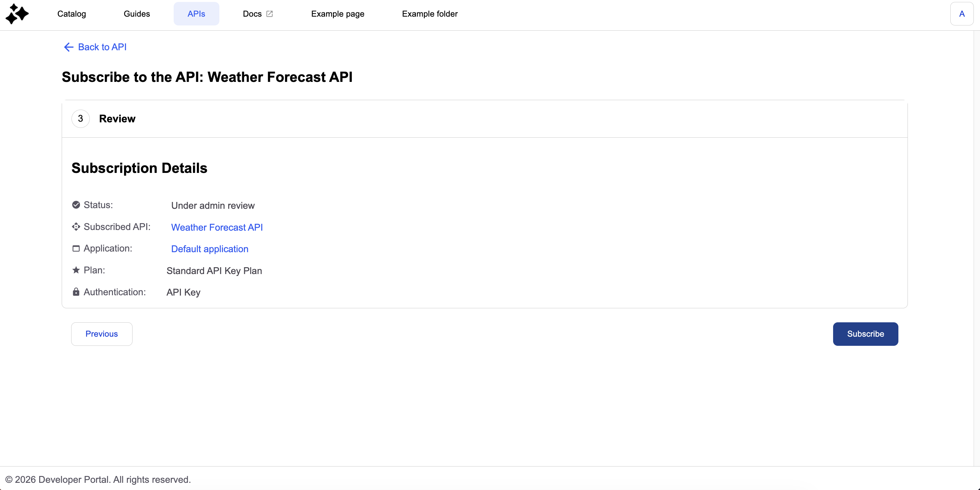Image resolution: width=980 pixels, height=490 pixels.
Task: Click the Application window icon
Action: coord(76,248)
